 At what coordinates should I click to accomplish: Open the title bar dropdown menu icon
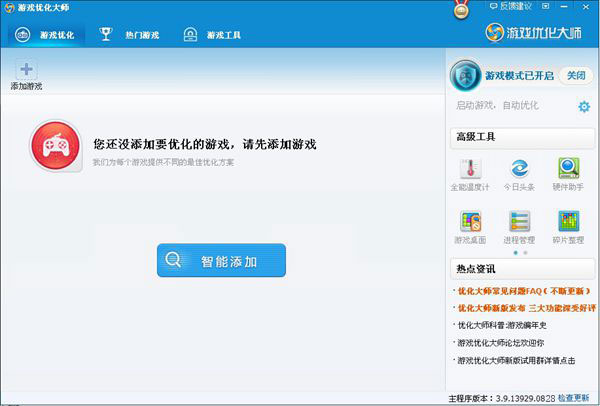[x=546, y=6]
